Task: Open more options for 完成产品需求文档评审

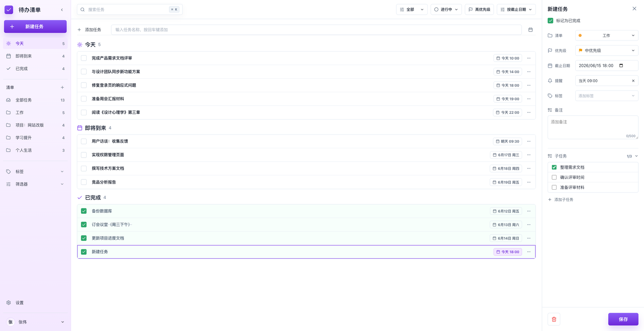Action: (529, 58)
